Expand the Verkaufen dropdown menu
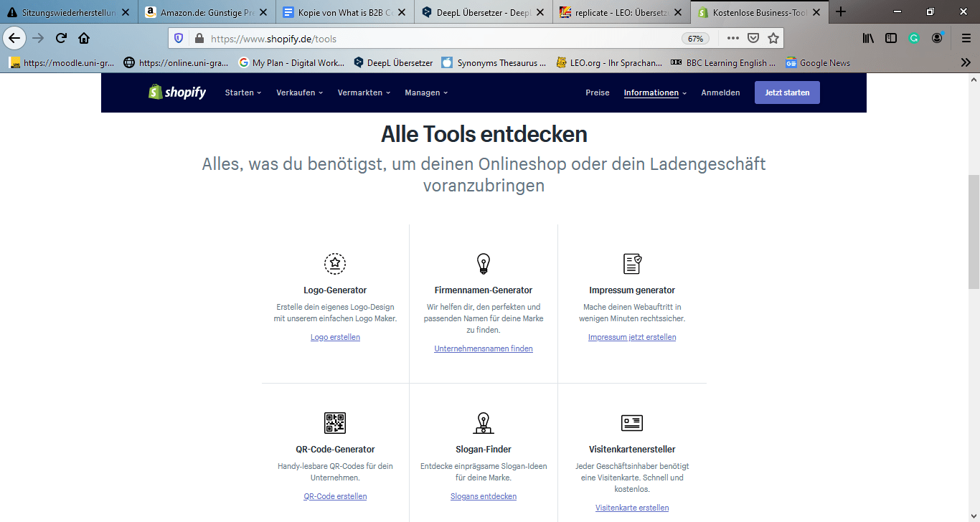 click(300, 92)
